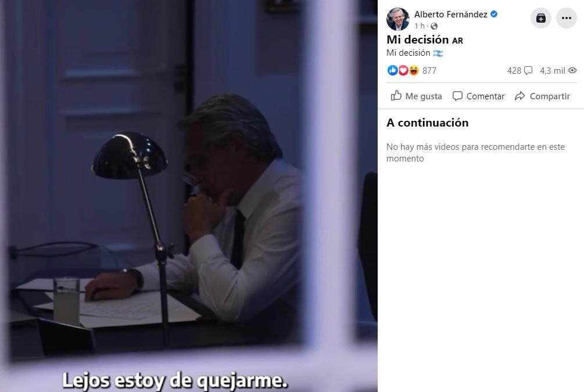Click the public globe privacy icon

point(434,26)
